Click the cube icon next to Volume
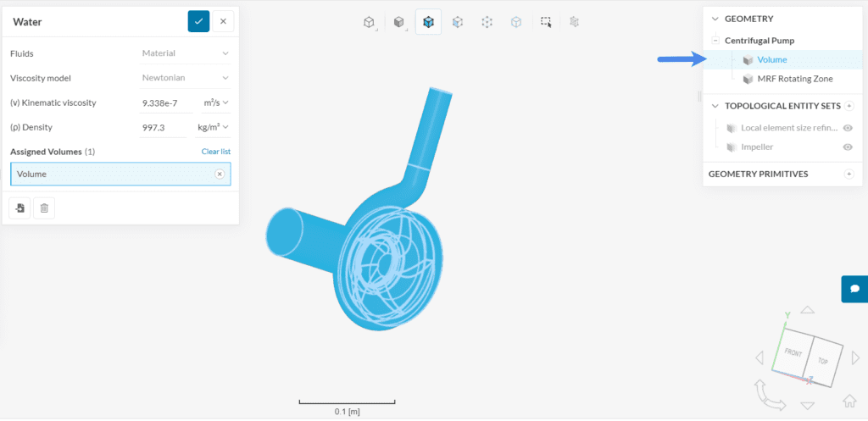Image resolution: width=868 pixels, height=421 pixels. pos(748,60)
